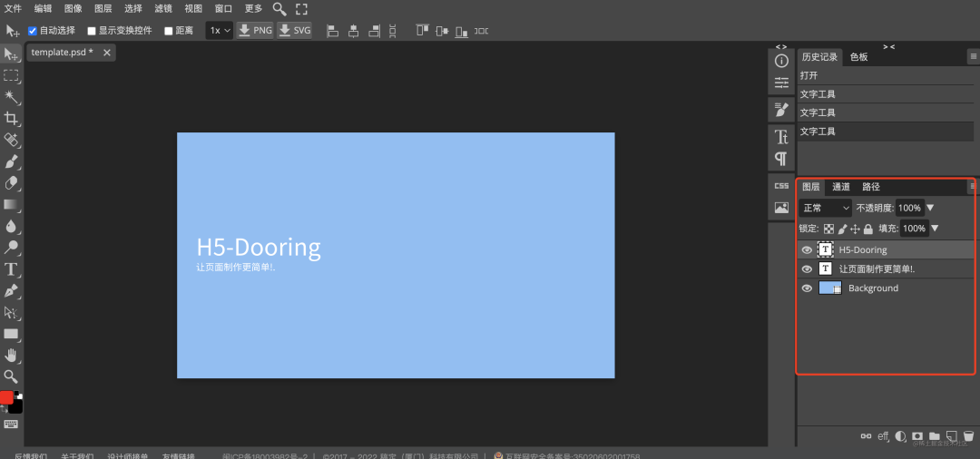Select the Blur droplet tool

pos(11,226)
